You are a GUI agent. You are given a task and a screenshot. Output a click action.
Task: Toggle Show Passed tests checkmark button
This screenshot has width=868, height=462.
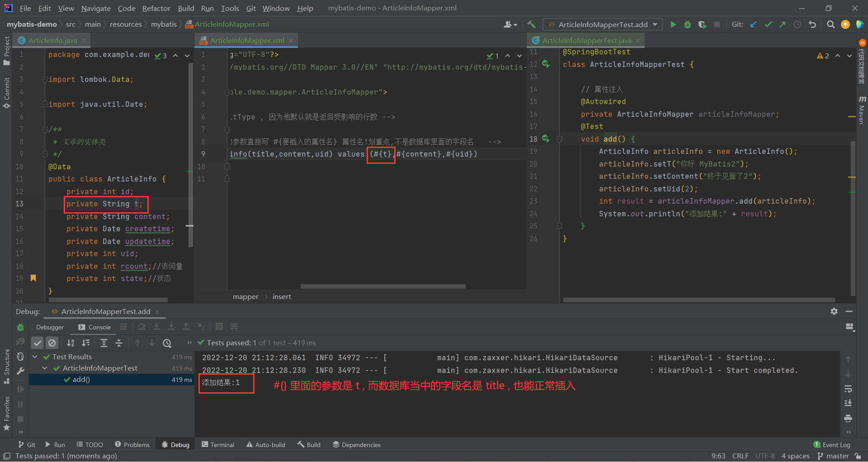pyautogui.click(x=38, y=343)
